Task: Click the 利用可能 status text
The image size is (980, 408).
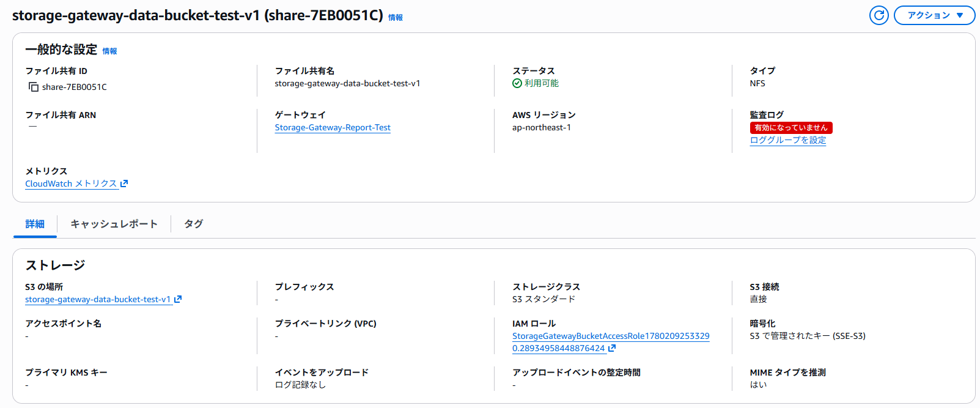Action: pyautogui.click(x=542, y=83)
